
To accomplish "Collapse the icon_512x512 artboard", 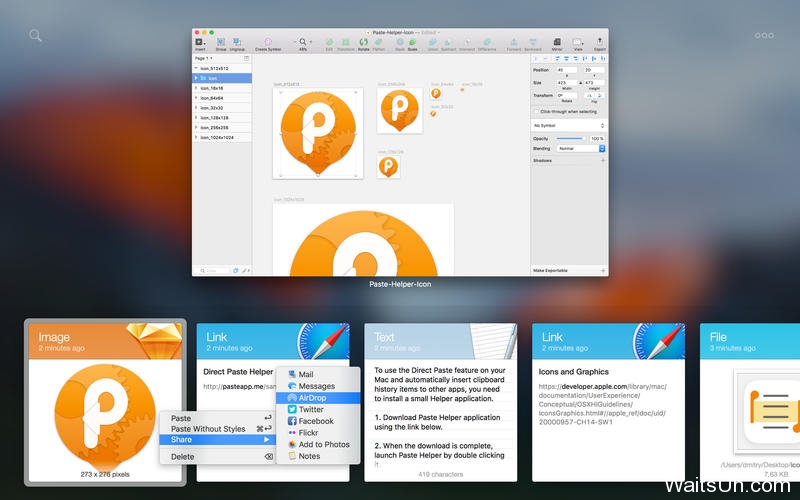I will pos(197,68).
